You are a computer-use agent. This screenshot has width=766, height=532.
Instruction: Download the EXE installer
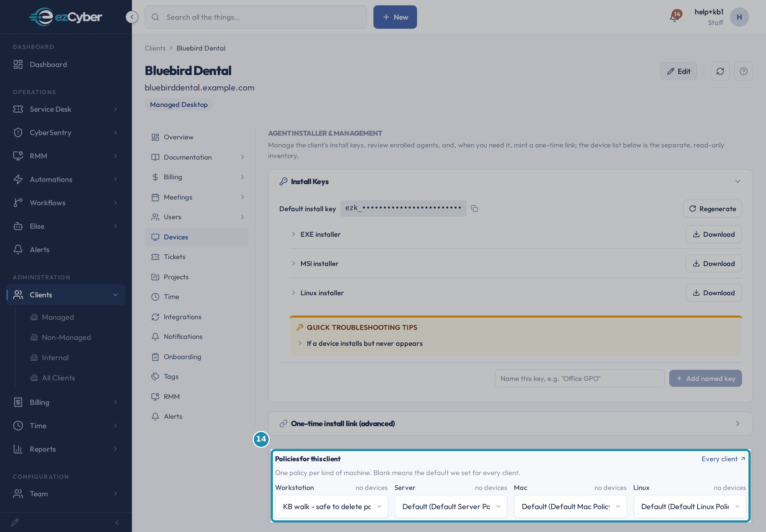tap(714, 234)
